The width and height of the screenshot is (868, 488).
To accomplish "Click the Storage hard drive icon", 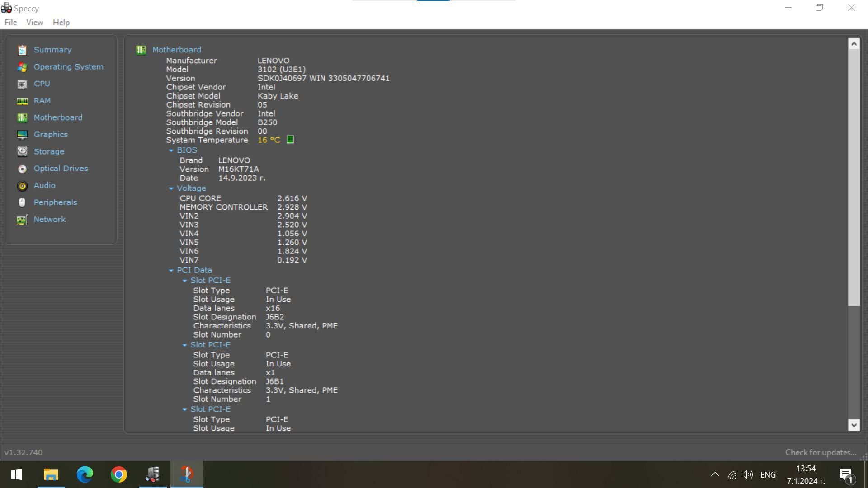I will coord(22,151).
